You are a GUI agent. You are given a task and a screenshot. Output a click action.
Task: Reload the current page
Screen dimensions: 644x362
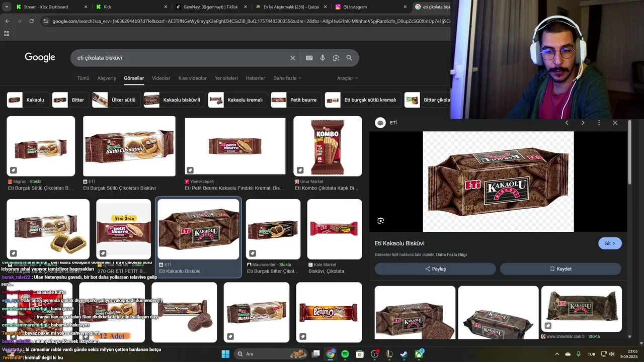[x=31, y=21]
